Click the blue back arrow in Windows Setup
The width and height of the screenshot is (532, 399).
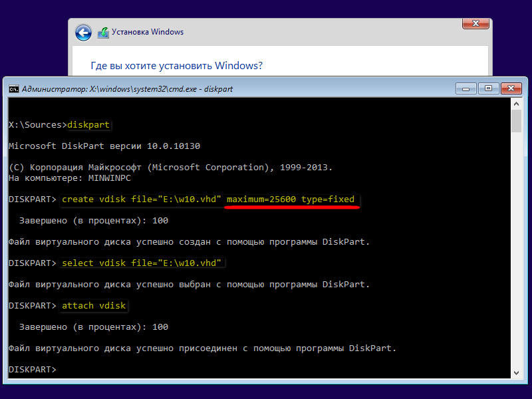83,33
